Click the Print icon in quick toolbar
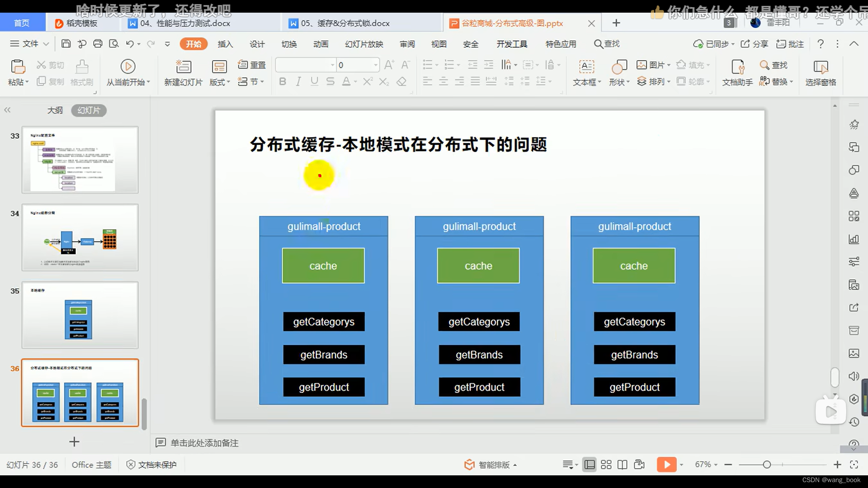Screen dimensions: 868x488 [98, 43]
